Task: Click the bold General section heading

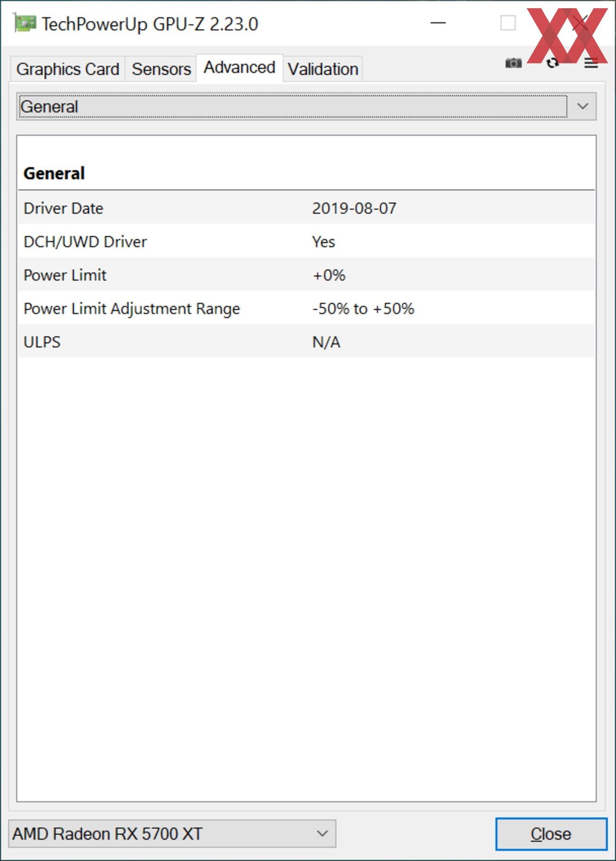Action: [54, 173]
